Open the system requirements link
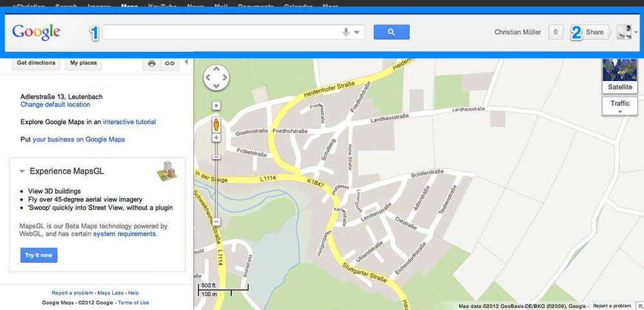This screenshot has width=644, height=310. pos(124,234)
